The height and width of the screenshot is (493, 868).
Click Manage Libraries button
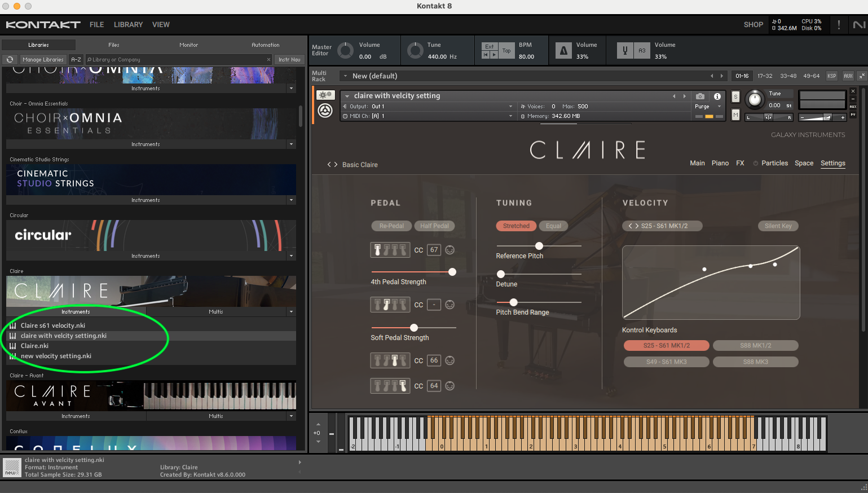click(x=43, y=59)
